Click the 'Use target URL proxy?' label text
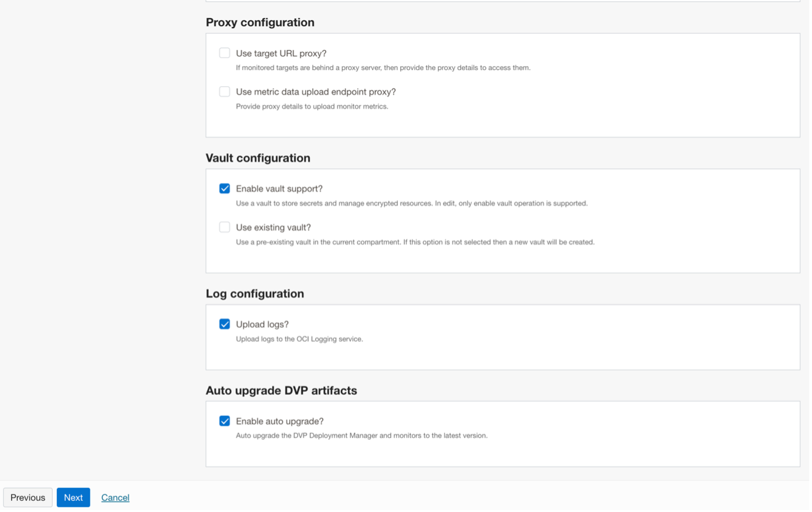The width and height of the screenshot is (812, 512). (x=281, y=53)
